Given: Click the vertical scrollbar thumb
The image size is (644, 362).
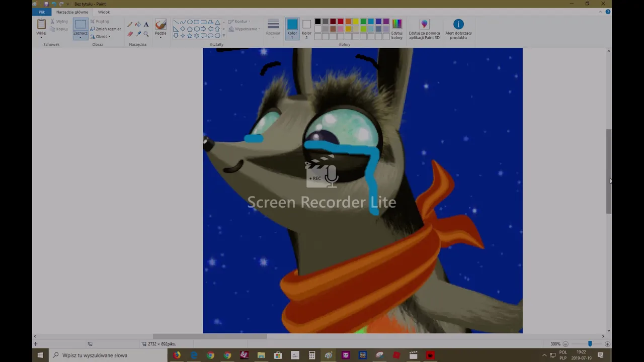Looking at the screenshot, I should pyautogui.click(x=609, y=172).
